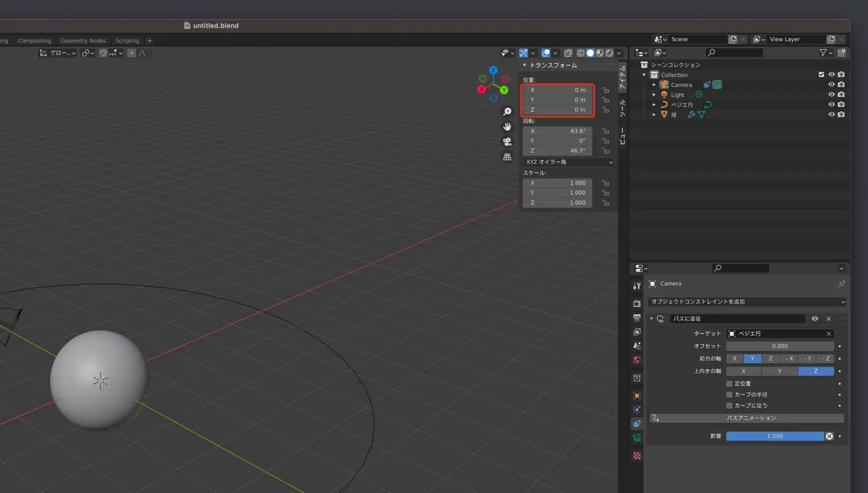The height and width of the screenshot is (493, 868).
Task: Open the Object Constraint properties tab icon
Action: point(637,424)
